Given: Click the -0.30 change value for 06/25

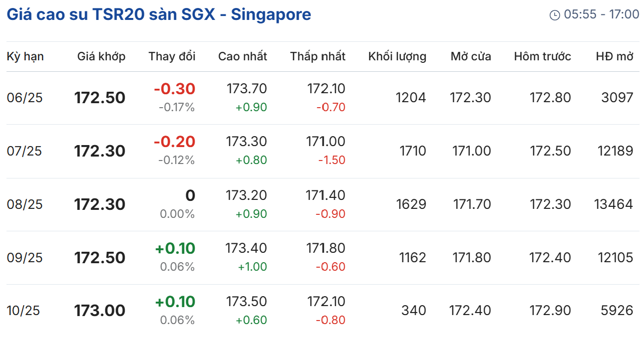Looking at the screenshot, I should tap(174, 89).
